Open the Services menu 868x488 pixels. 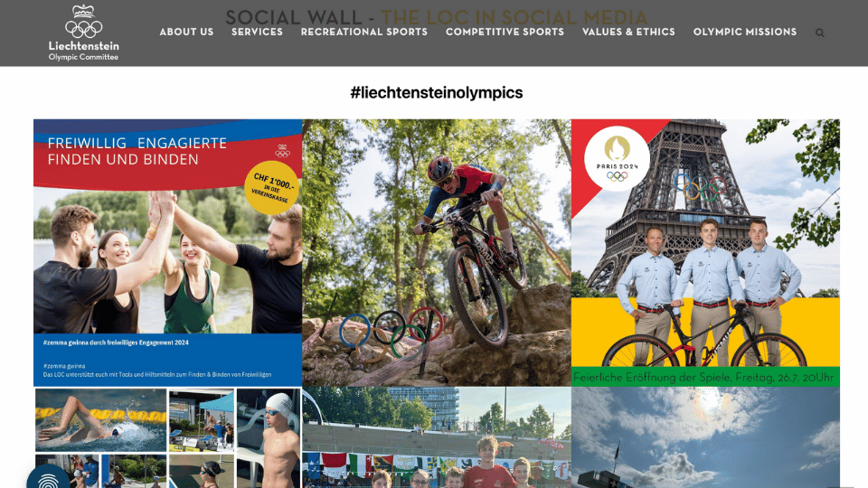(x=257, y=33)
